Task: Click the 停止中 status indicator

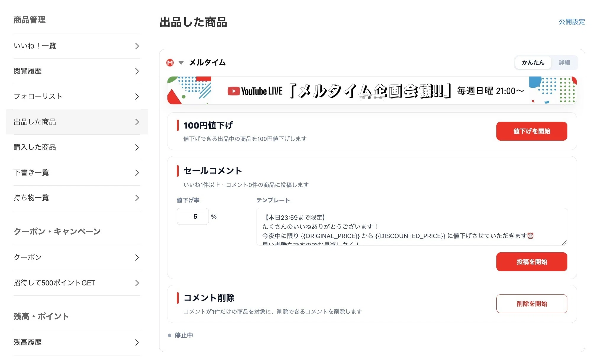Action: click(x=180, y=335)
